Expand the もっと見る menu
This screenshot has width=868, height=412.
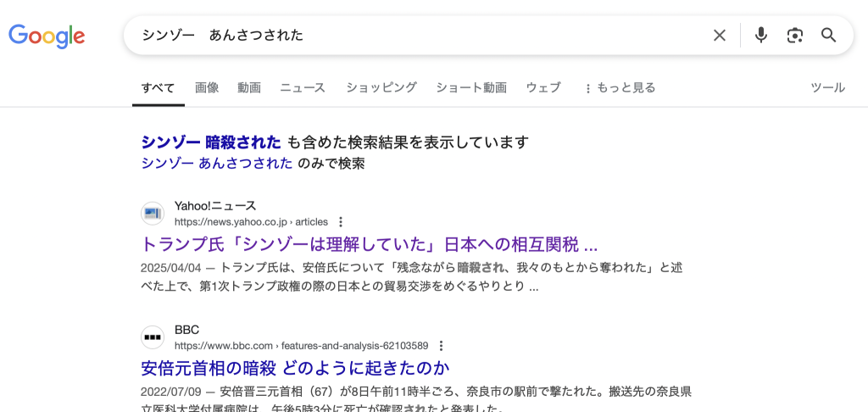(x=620, y=87)
